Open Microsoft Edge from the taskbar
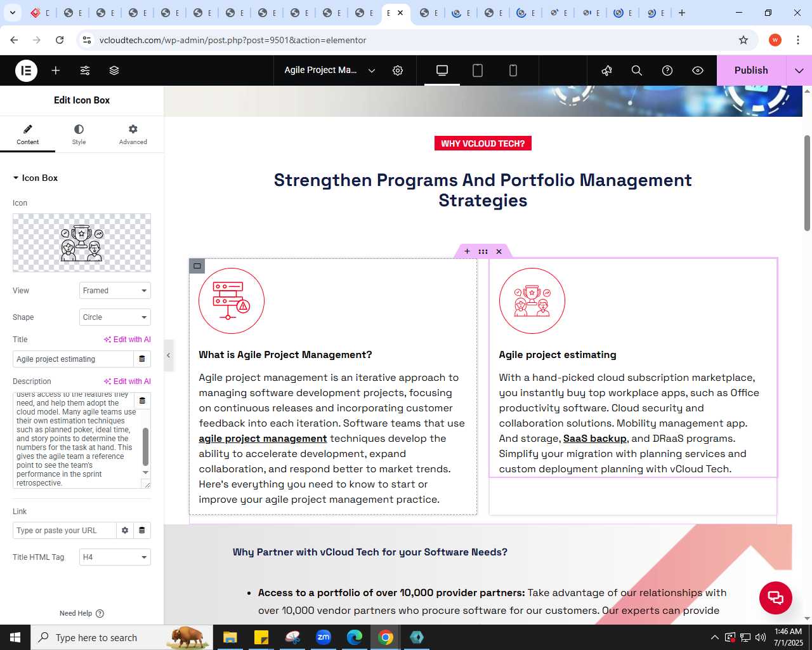This screenshot has height=650, width=812. click(355, 637)
